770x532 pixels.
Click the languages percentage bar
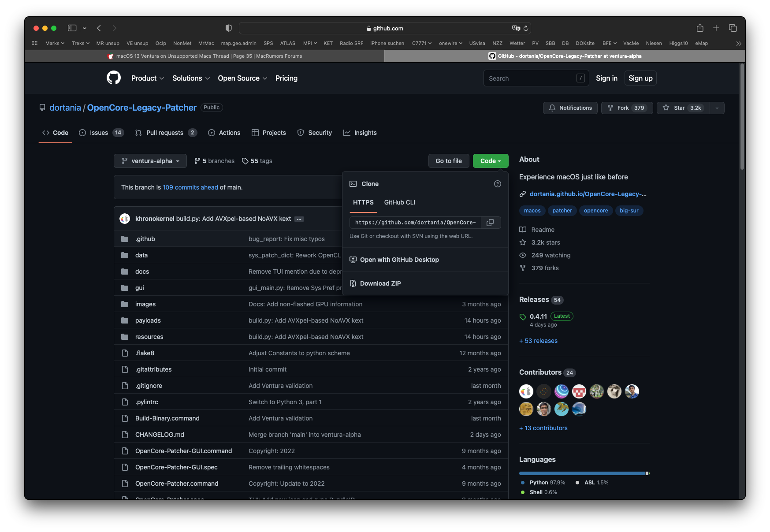tap(584, 473)
